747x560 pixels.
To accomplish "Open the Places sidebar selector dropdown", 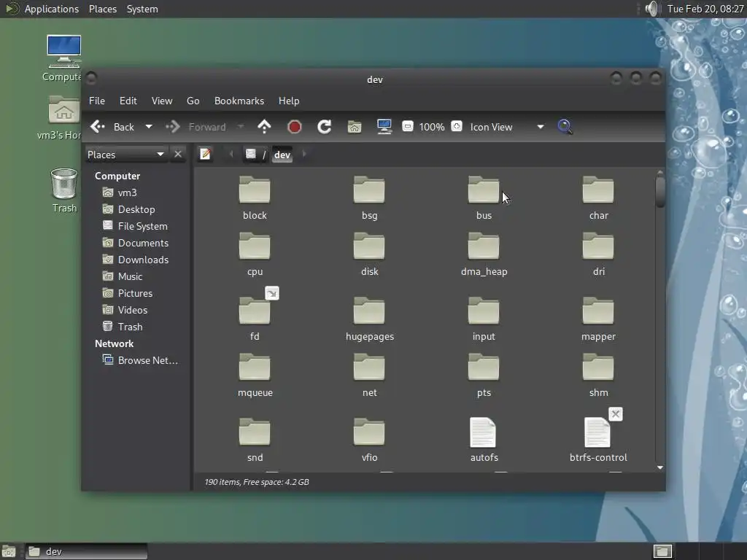I will [125, 155].
